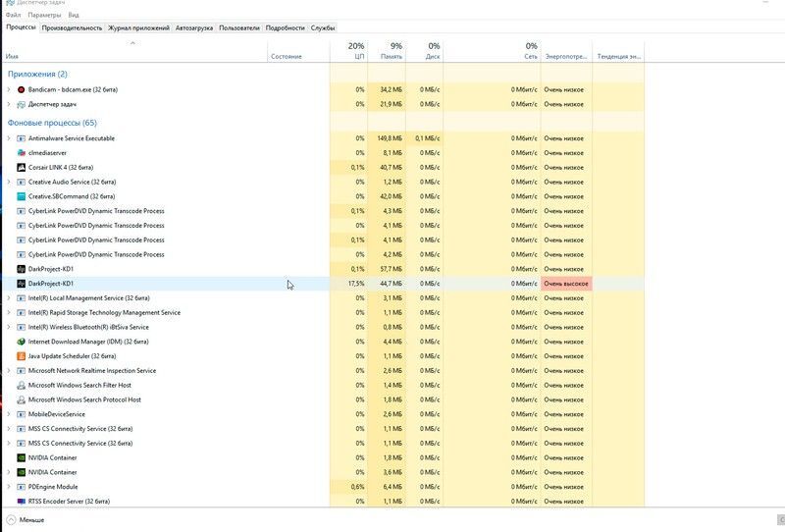
Task: Expand the Antimalware Service Executable entry
Action: (9, 138)
